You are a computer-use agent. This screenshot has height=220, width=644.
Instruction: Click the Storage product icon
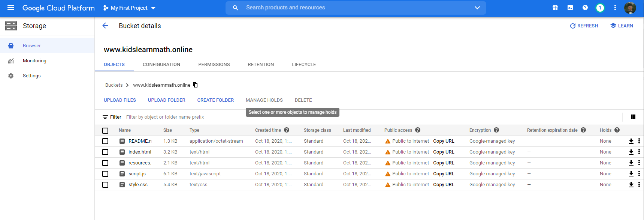tap(11, 26)
